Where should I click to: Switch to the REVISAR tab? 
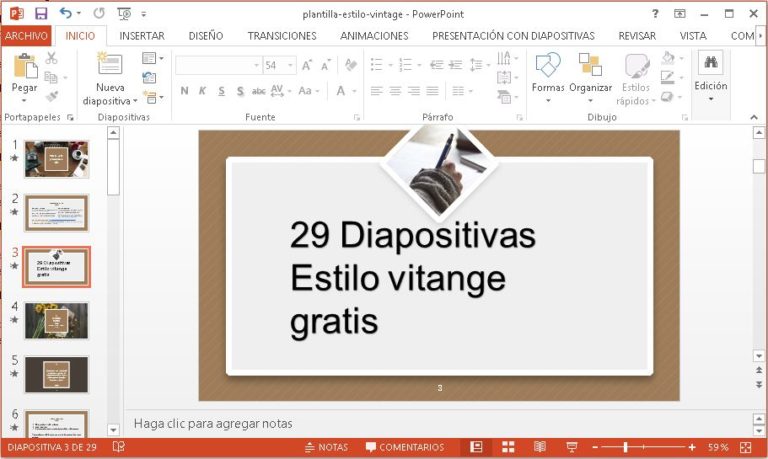pyautogui.click(x=637, y=36)
